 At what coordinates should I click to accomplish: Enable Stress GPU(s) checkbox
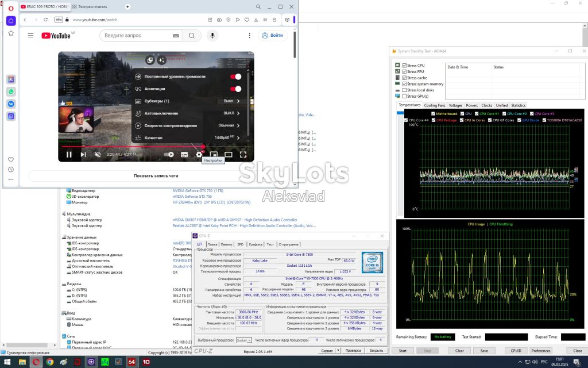[404, 96]
